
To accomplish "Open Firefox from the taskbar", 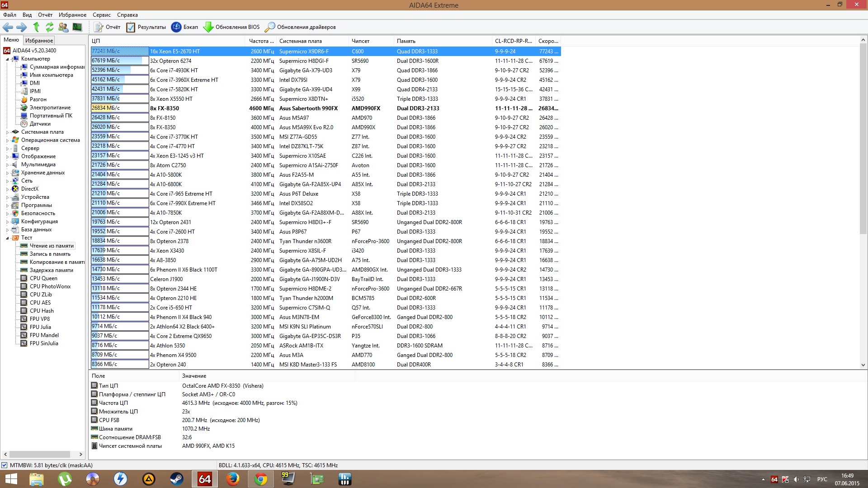I will [x=233, y=479].
